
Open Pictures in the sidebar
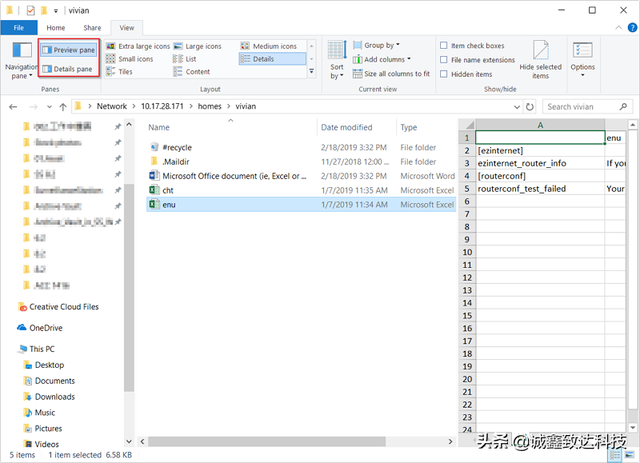click(x=43, y=429)
